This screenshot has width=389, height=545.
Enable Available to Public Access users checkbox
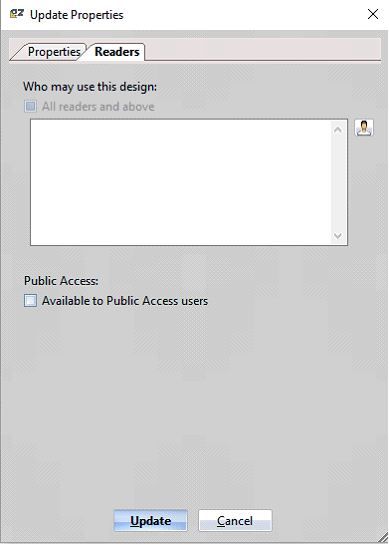[x=30, y=301]
